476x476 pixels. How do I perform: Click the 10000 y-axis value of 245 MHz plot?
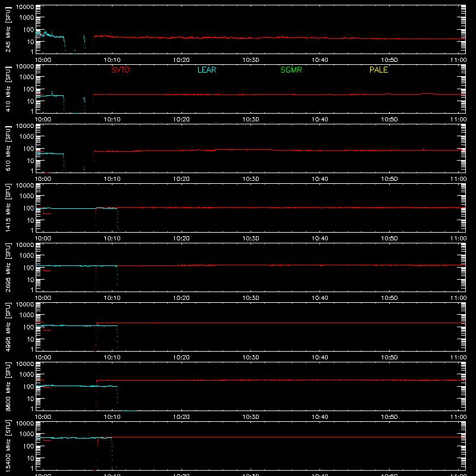click(x=25, y=7)
